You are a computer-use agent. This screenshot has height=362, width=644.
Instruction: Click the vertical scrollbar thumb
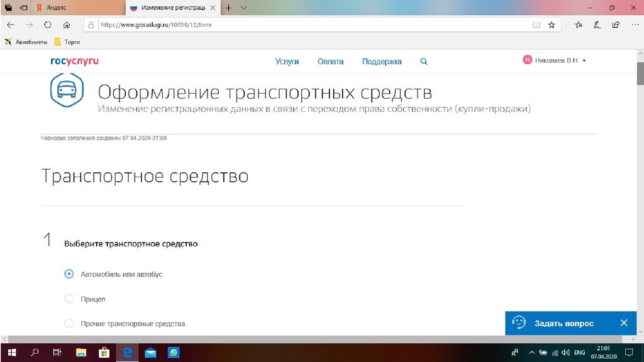pyautogui.click(x=640, y=74)
